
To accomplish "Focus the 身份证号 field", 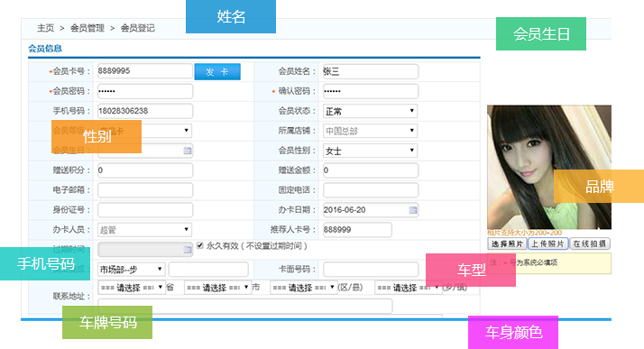I will [x=145, y=210].
